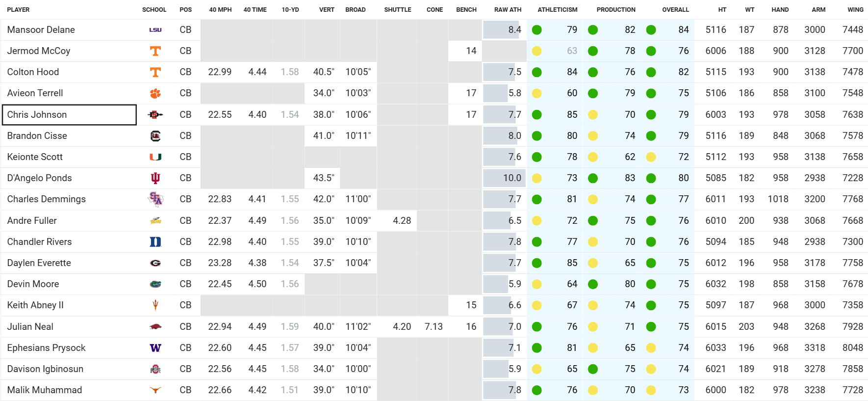The height and width of the screenshot is (401, 868).
Task: Click the yellow athleticism dot for Jermod McCoy
Action: (537, 51)
